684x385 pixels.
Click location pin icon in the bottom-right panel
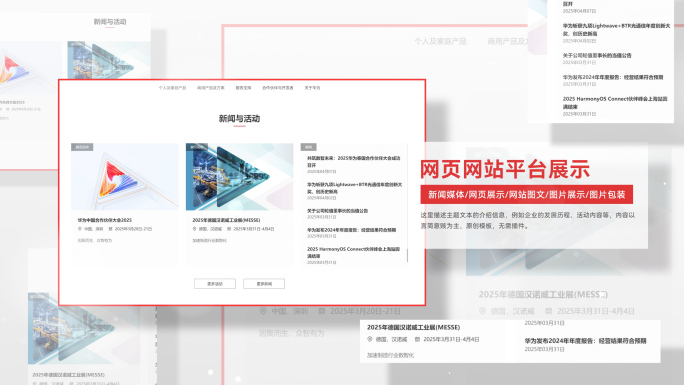[370, 339]
